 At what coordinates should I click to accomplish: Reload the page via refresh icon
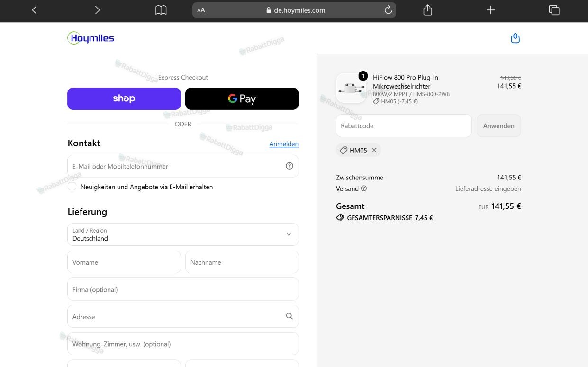coord(388,10)
